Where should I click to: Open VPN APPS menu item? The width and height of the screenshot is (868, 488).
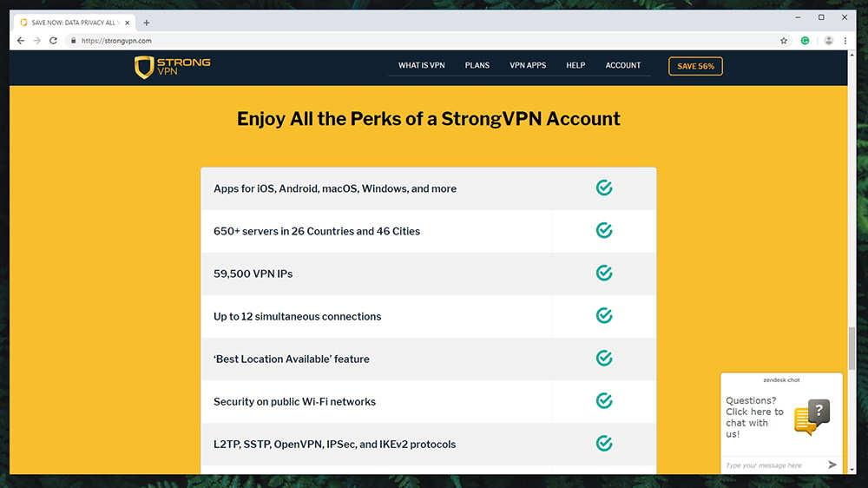coord(528,65)
